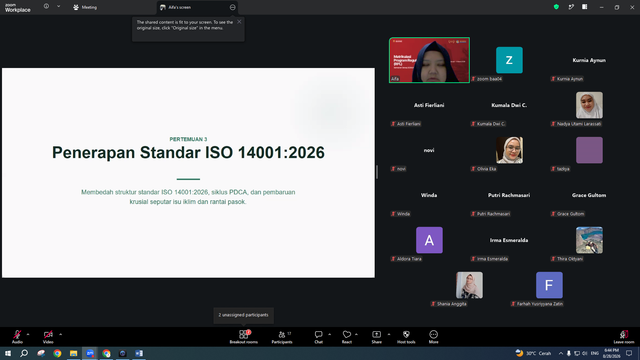This screenshot has width=640, height=360.
Task: Select Thira Oktyani's picture tile
Action: tap(589, 240)
